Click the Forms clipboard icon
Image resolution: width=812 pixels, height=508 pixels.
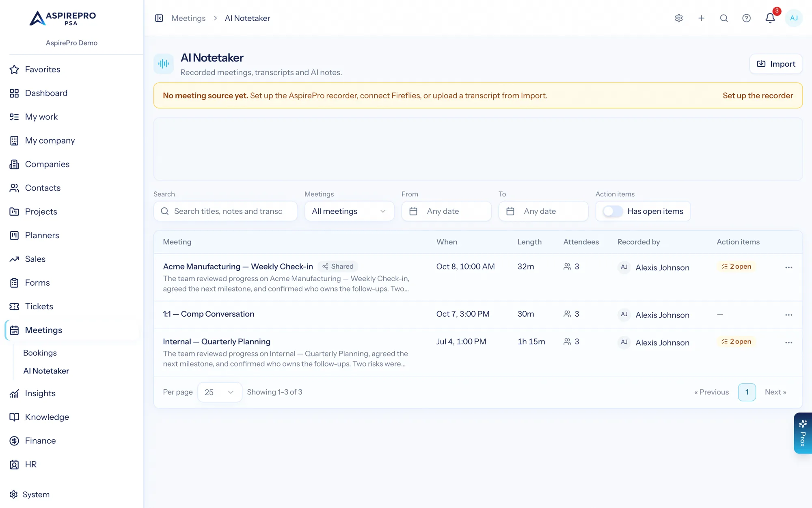(x=14, y=283)
